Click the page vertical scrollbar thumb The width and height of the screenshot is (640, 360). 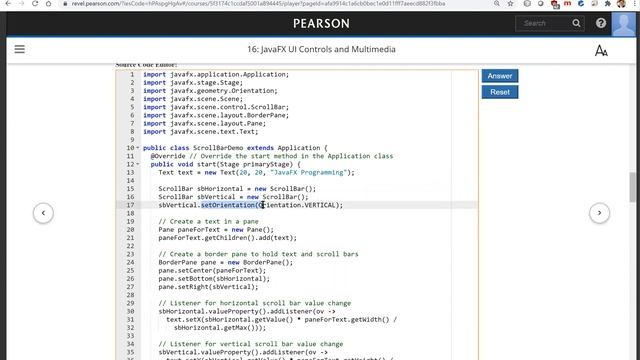pos(632,187)
